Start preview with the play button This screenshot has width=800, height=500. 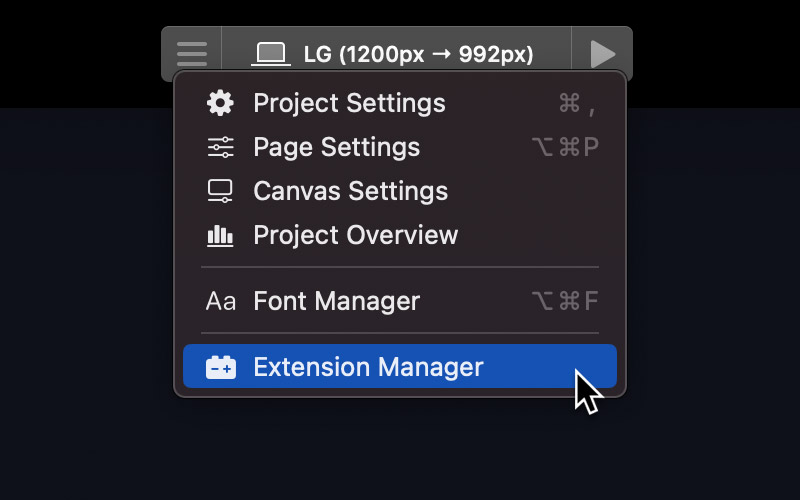[603, 54]
